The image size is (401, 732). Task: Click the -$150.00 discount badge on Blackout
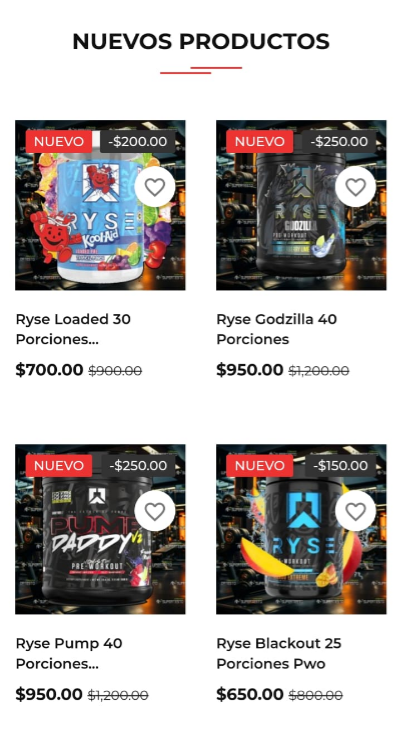pos(340,465)
